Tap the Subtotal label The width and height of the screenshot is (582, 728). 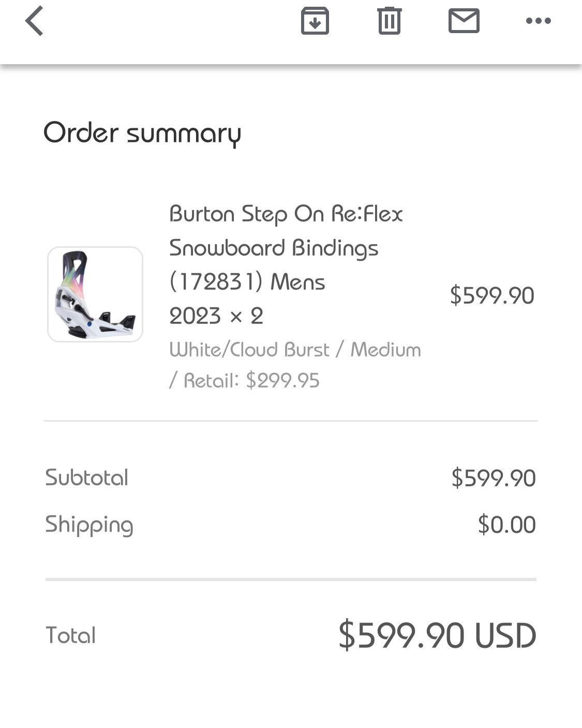click(x=87, y=478)
